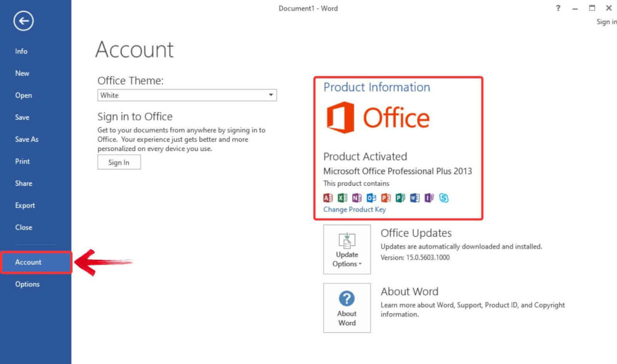Click the Change Product Key link
This screenshot has width=617, height=364.
[354, 209]
